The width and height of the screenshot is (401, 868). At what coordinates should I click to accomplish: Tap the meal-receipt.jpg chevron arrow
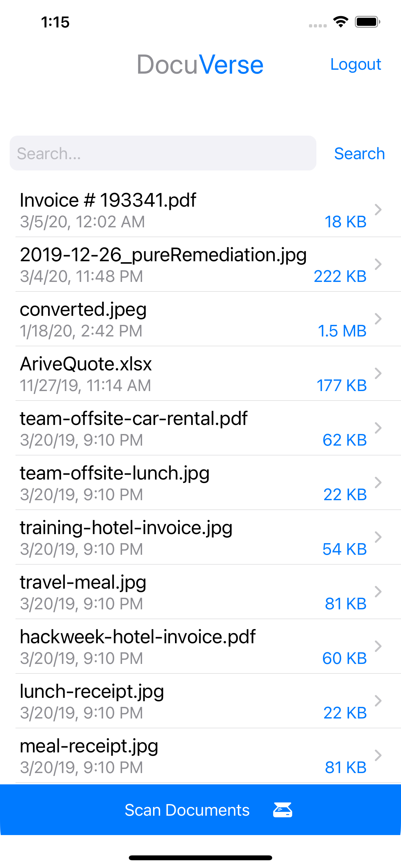coord(378,755)
